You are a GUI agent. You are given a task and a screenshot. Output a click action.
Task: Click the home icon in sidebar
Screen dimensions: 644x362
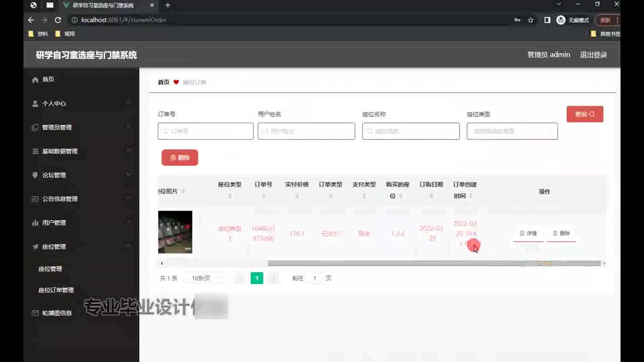click(35, 79)
